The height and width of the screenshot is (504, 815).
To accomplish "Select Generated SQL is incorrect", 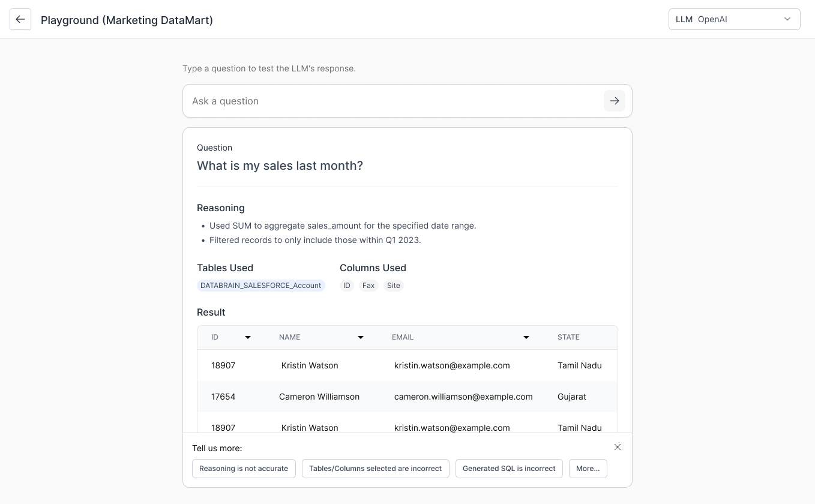I will pyautogui.click(x=509, y=469).
